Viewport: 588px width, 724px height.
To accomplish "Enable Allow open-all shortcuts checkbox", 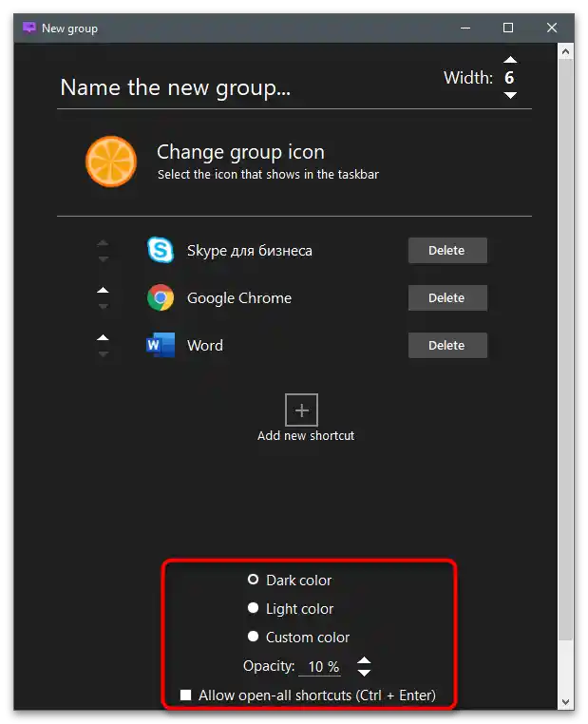I will pos(185,695).
